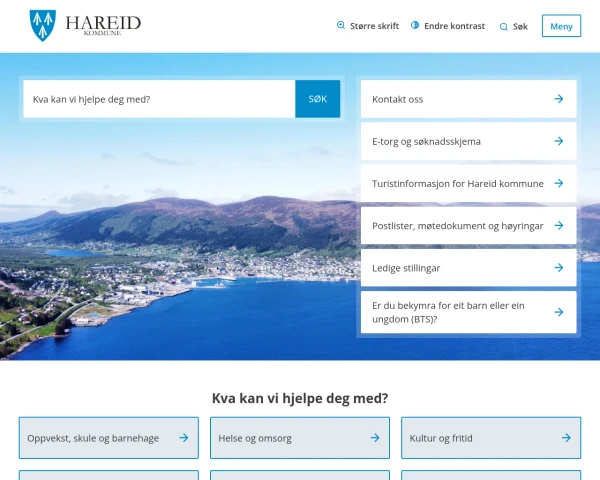Click arrow on 'Er du bekymra' BTS link

559,312
